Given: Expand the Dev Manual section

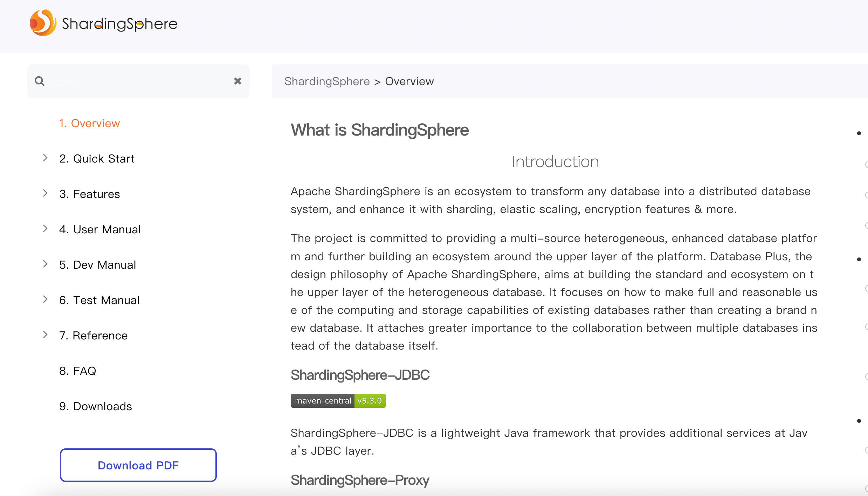Looking at the screenshot, I should click(x=45, y=264).
